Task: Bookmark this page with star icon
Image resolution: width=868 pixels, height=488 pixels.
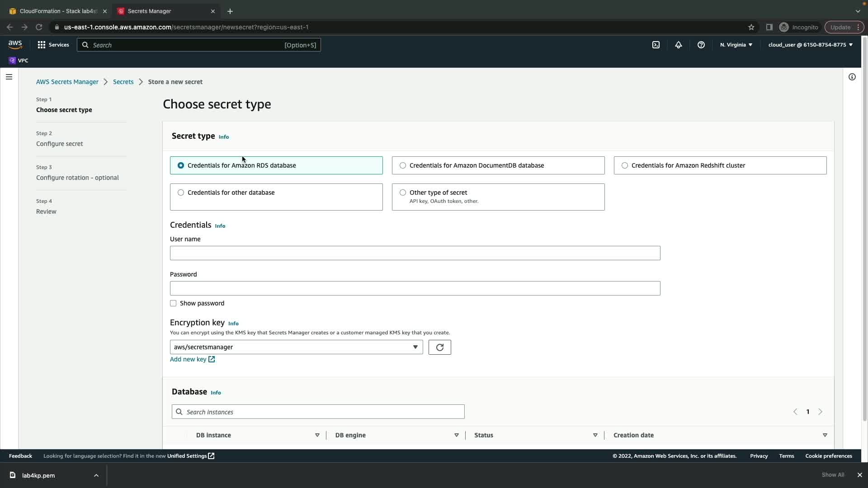Action: (751, 27)
